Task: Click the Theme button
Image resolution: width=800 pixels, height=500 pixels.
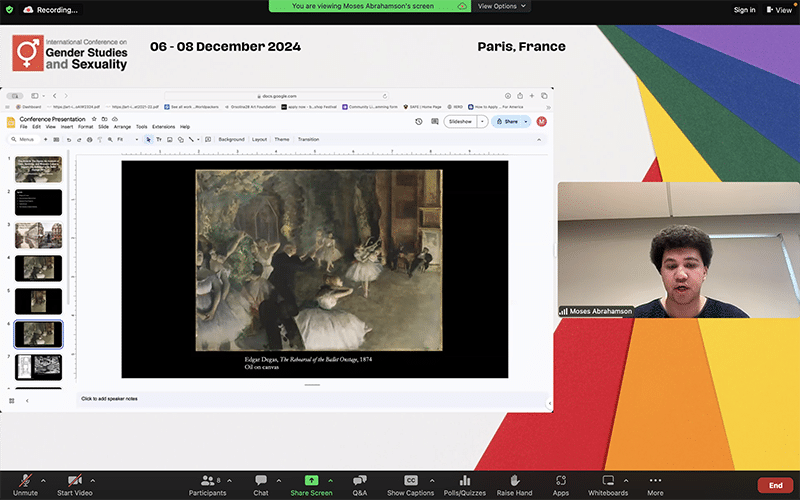Action: point(282,139)
